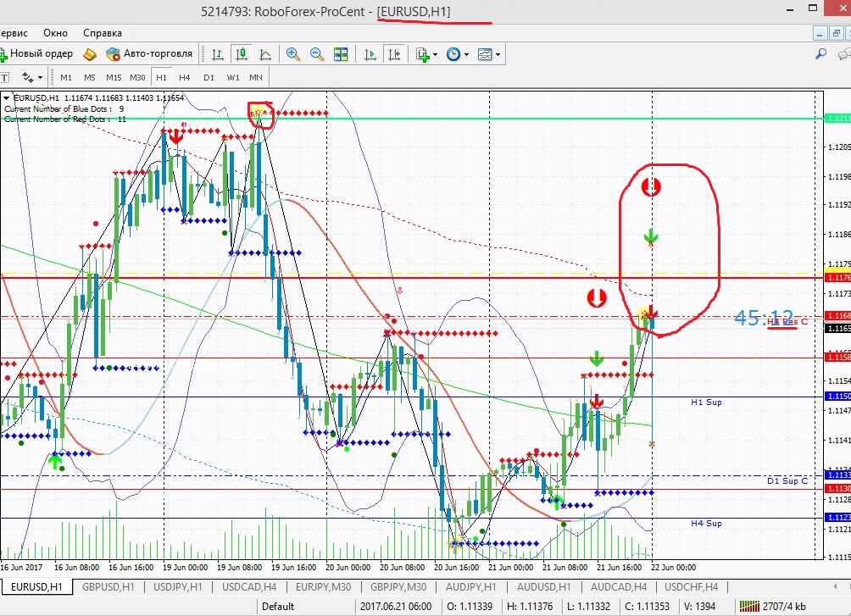This screenshot has height=616, width=851.
Task: Switch to the EURJPY,M30 chart tab
Action: [323, 586]
